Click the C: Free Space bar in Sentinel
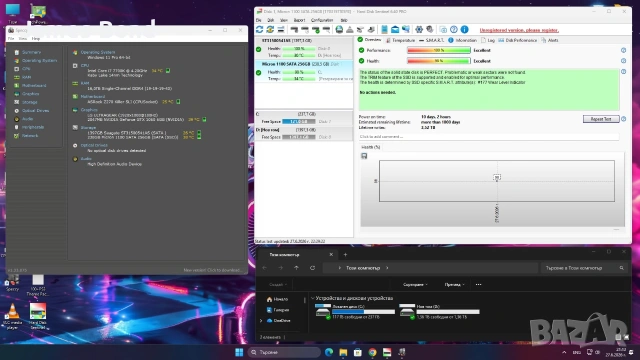 (299, 122)
